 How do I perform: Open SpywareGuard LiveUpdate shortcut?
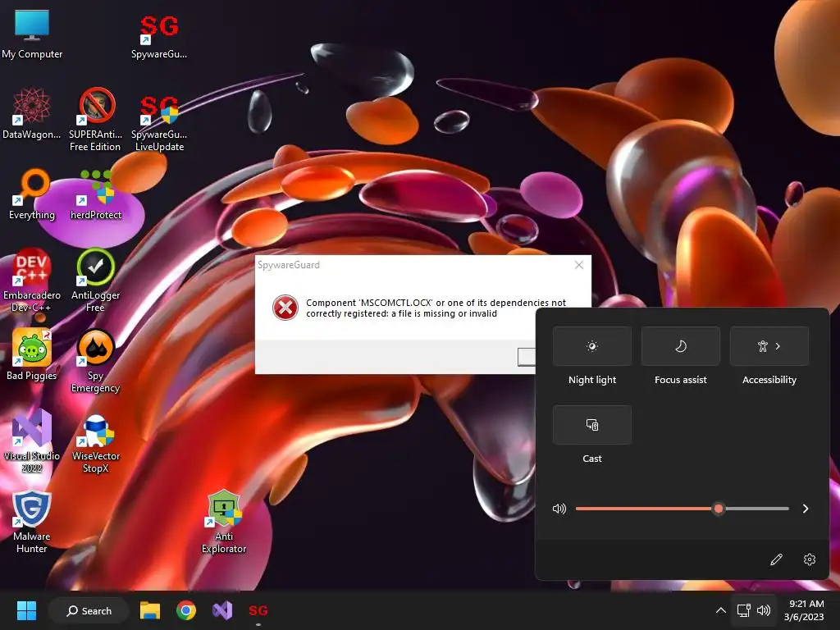pos(159,122)
